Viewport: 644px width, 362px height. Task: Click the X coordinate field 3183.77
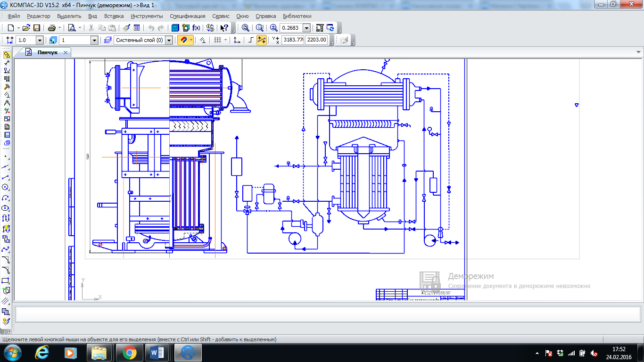point(293,40)
